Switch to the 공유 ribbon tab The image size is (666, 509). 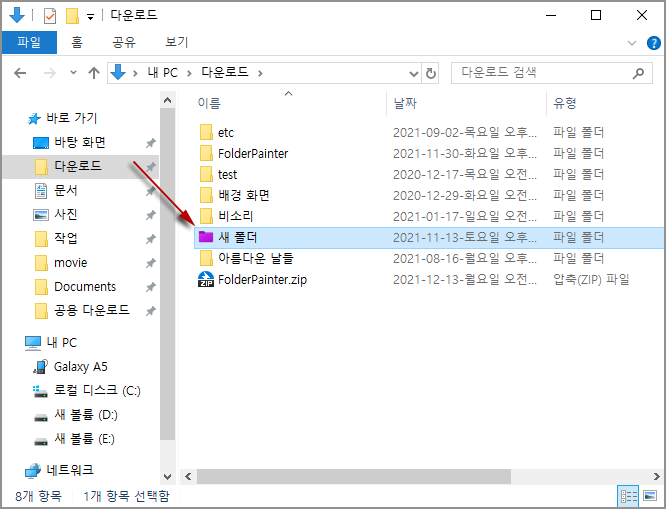pos(124,42)
